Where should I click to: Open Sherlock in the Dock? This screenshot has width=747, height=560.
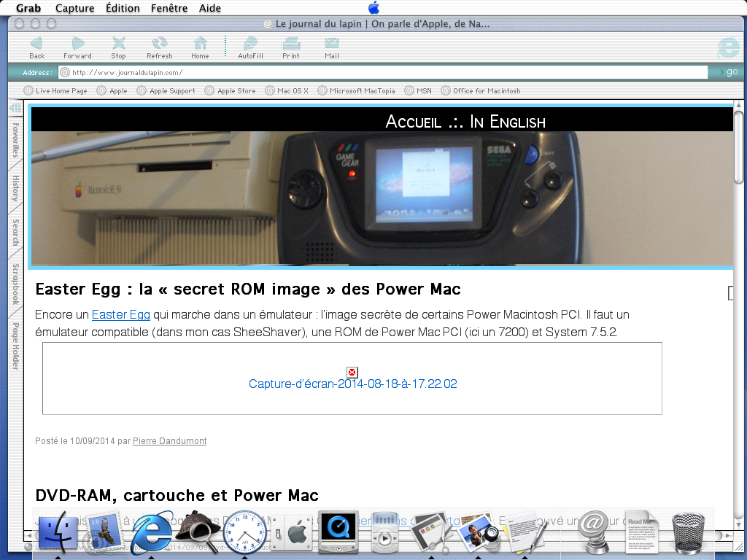198,532
